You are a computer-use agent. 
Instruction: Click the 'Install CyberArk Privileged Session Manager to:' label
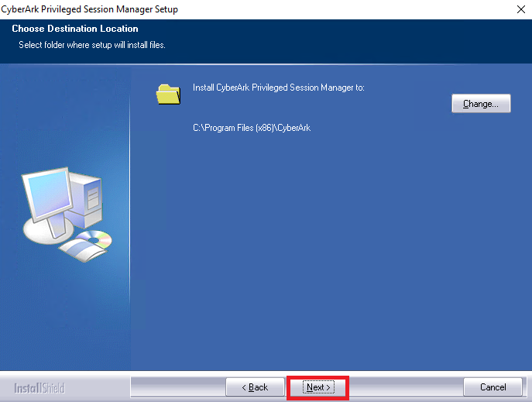point(279,88)
